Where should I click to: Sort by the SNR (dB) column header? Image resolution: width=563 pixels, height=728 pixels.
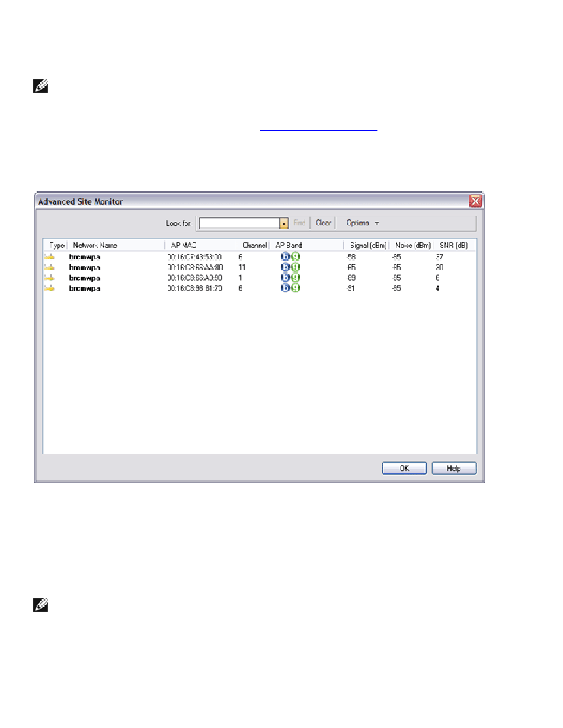click(455, 245)
